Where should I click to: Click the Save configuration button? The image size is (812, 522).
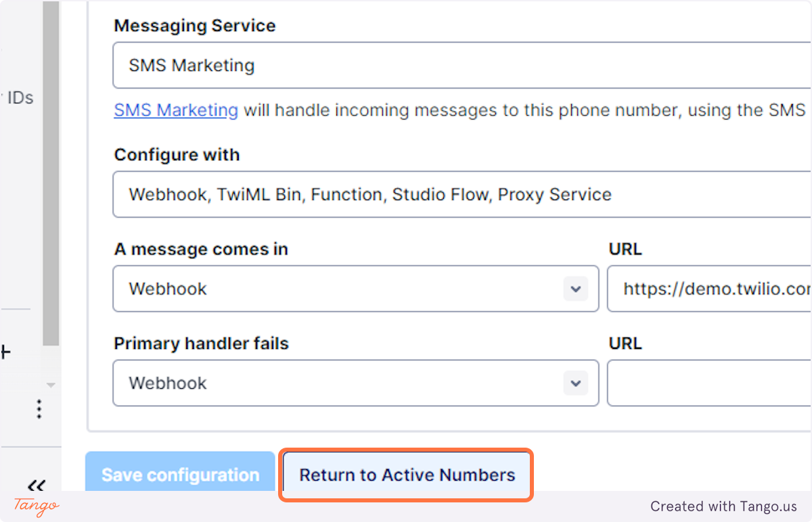click(x=180, y=475)
